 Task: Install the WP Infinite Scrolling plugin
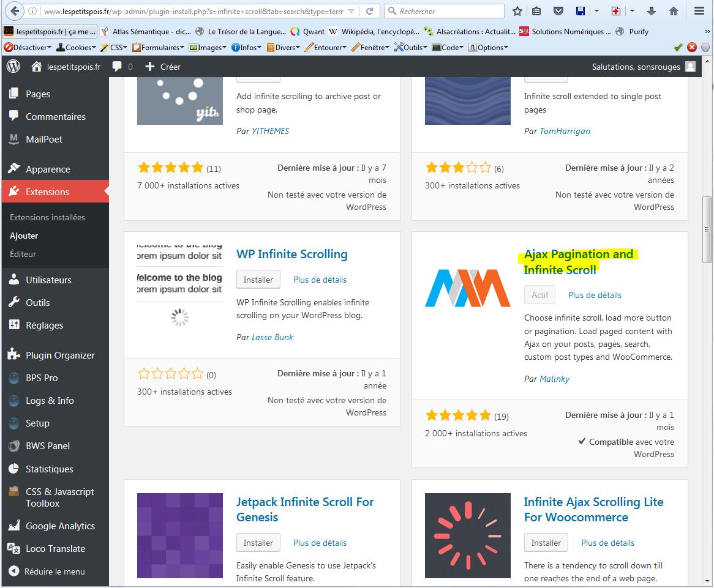tap(258, 280)
